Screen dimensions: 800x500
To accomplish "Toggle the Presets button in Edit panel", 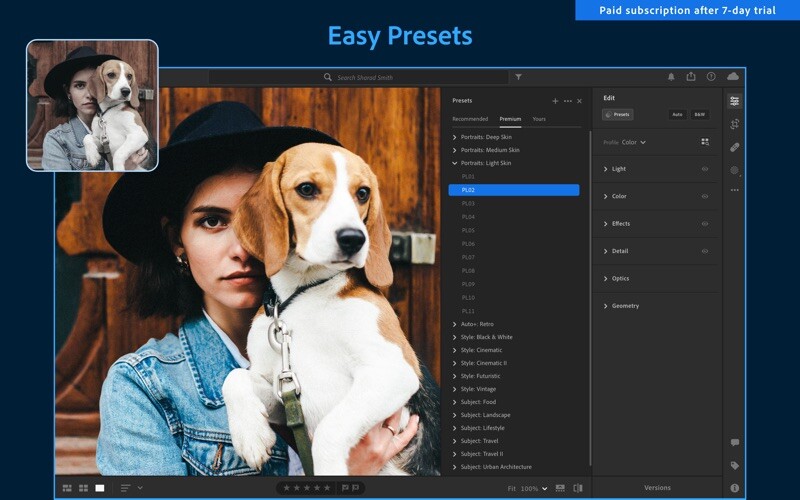I will [x=618, y=114].
